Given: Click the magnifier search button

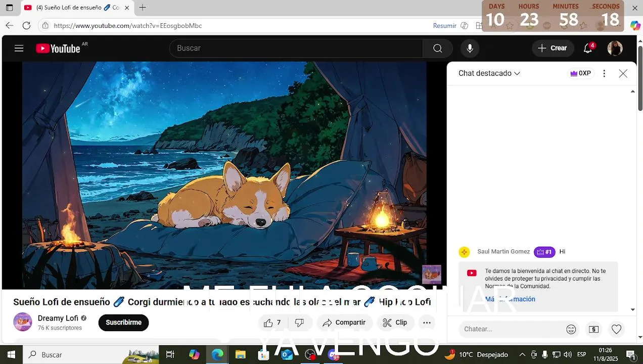Looking at the screenshot, I should coord(438,48).
